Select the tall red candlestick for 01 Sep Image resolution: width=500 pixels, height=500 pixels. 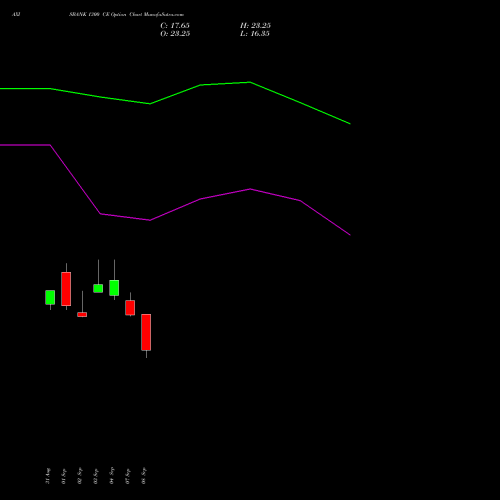point(66,289)
